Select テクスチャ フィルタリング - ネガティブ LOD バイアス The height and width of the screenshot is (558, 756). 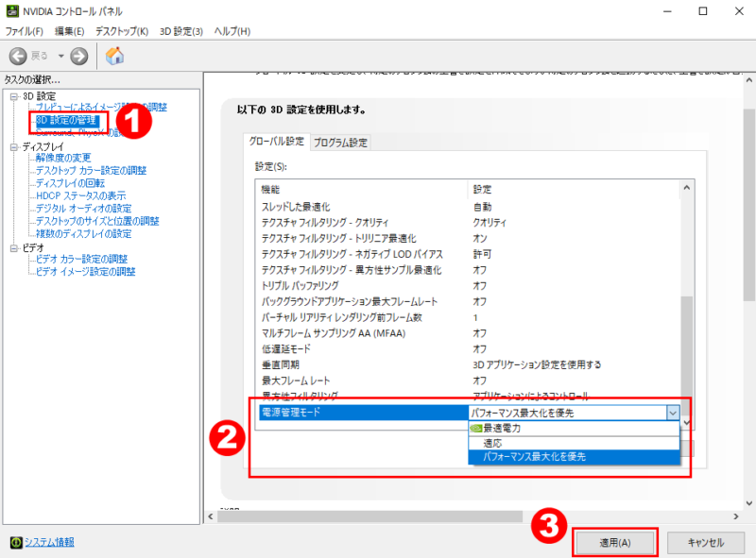(470, 254)
